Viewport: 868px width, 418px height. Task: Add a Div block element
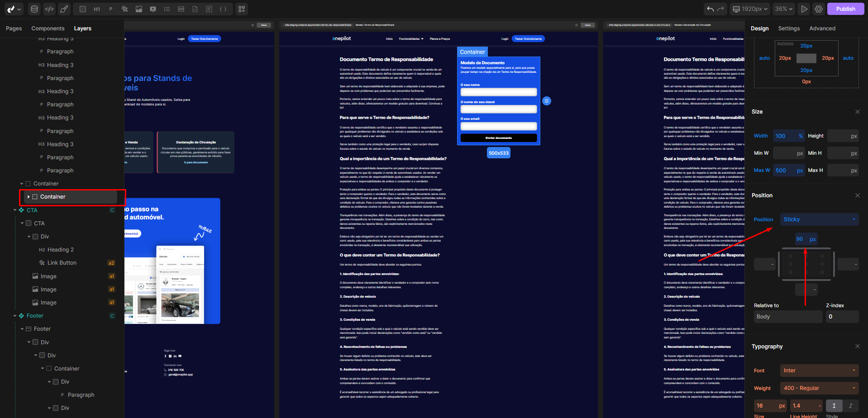[x=82, y=9]
